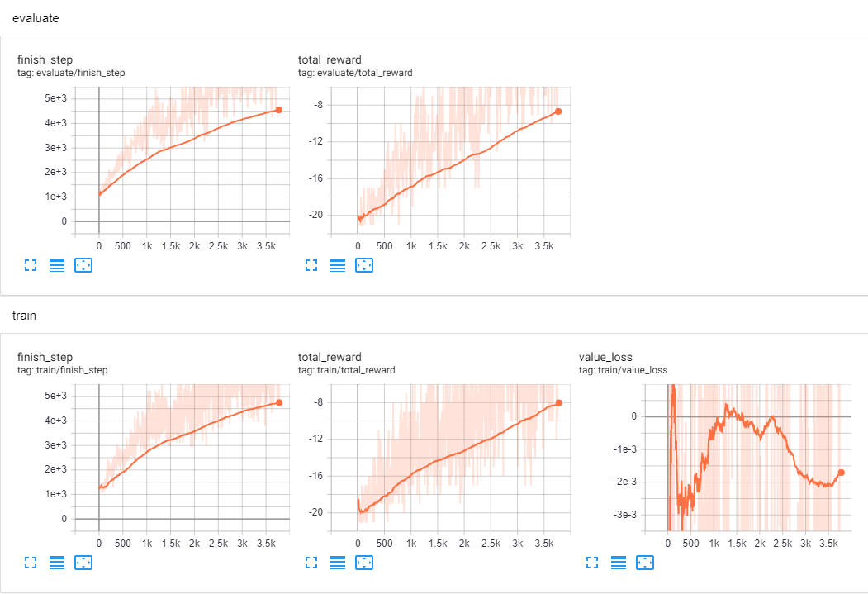Expand evaluate finish_step chart to full size
Viewport: 868px width, 594px height.
[x=31, y=265]
